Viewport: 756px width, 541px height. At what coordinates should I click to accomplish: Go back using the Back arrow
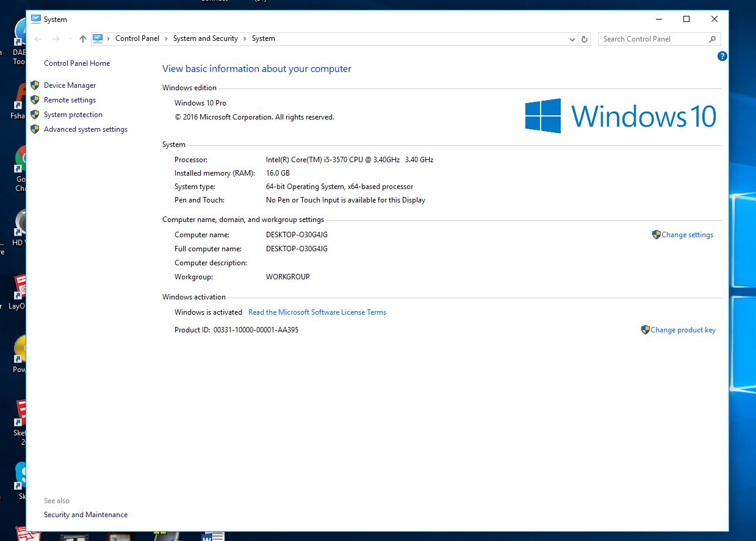38,39
